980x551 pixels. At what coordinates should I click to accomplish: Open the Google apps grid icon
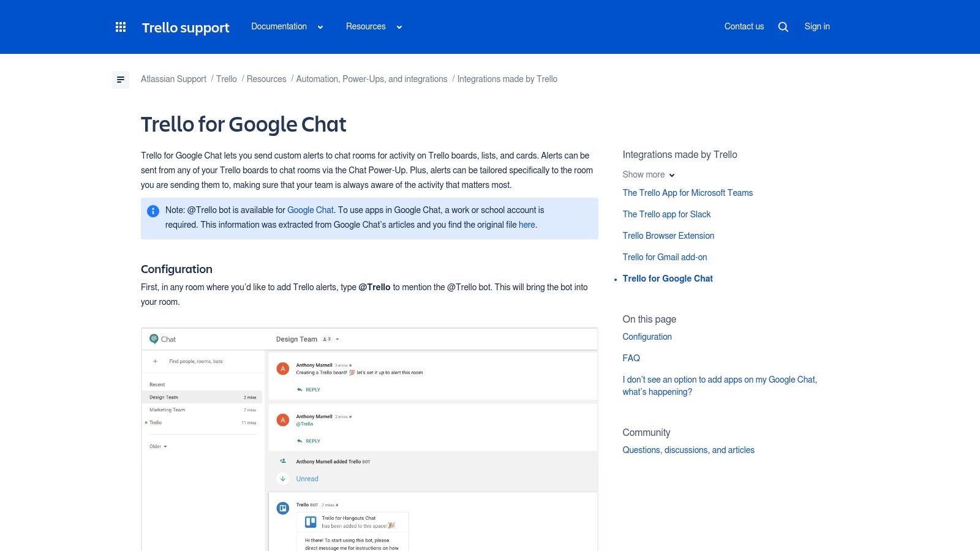pyautogui.click(x=121, y=26)
